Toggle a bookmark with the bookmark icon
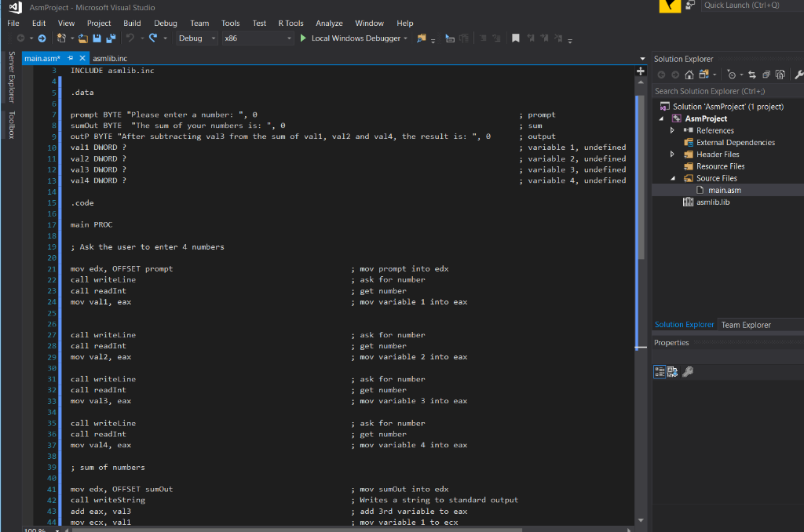This screenshot has width=804, height=532. pyautogui.click(x=516, y=38)
